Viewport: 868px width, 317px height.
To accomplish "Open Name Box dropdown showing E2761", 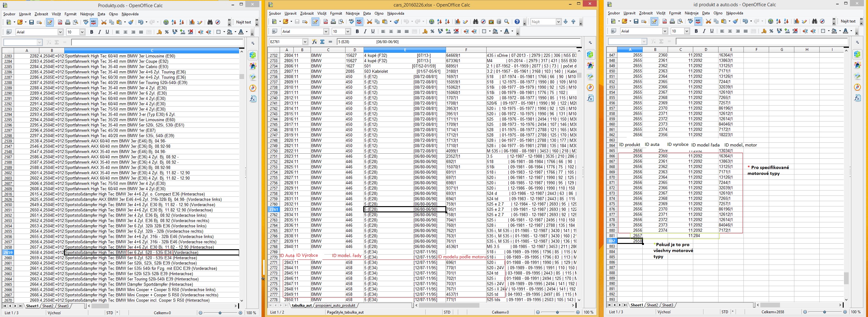I will pyautogui.click(x=305, y=42).
